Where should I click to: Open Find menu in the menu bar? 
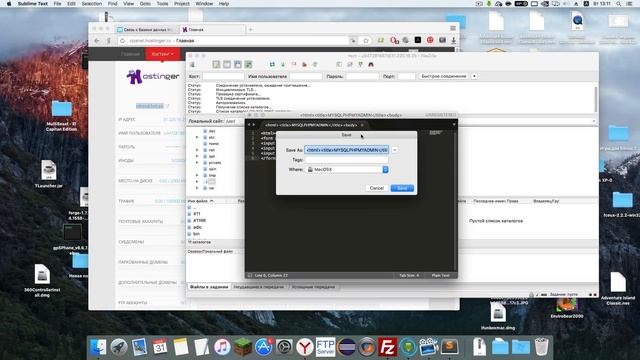click(112, 4)
